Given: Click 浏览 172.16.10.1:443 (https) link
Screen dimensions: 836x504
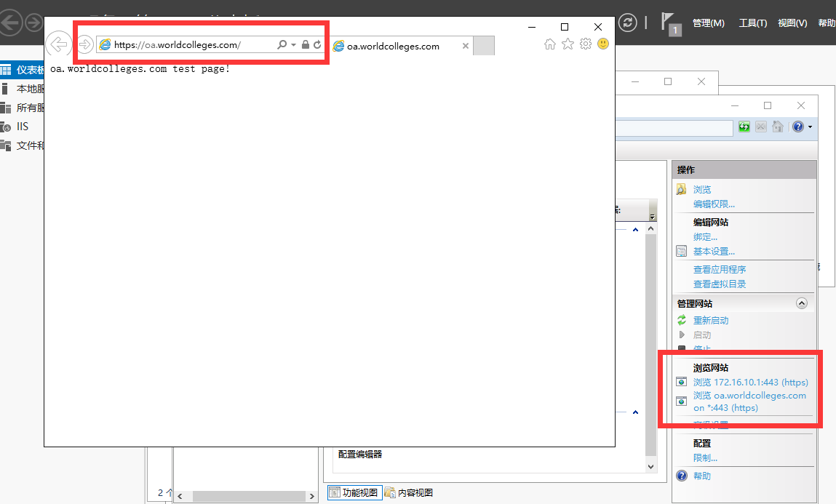Looking at the screenshot, I should (x=751, y=382).
